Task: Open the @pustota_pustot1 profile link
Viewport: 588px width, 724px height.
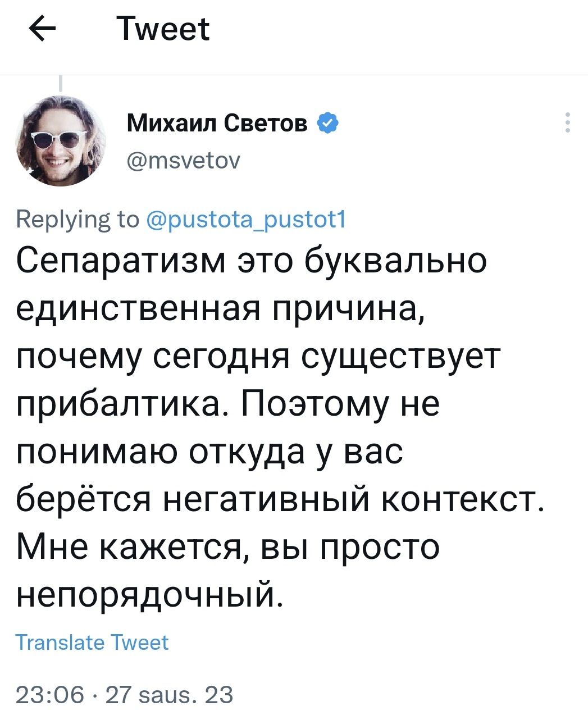Action: 247,219
